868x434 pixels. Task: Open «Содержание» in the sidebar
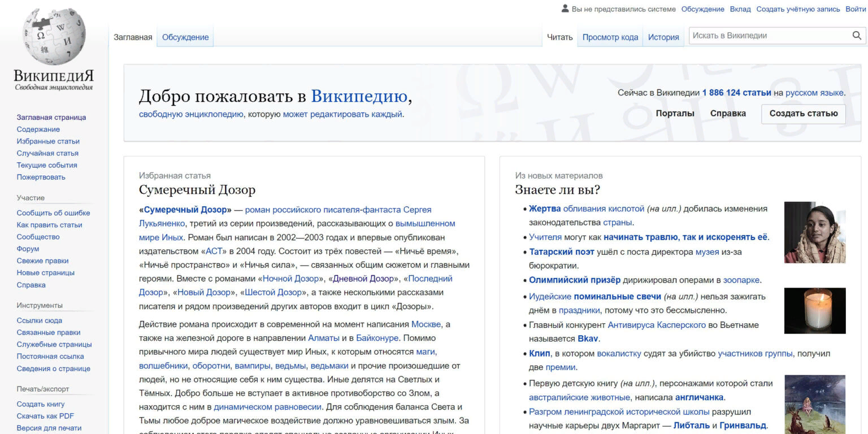click(38, 129)
